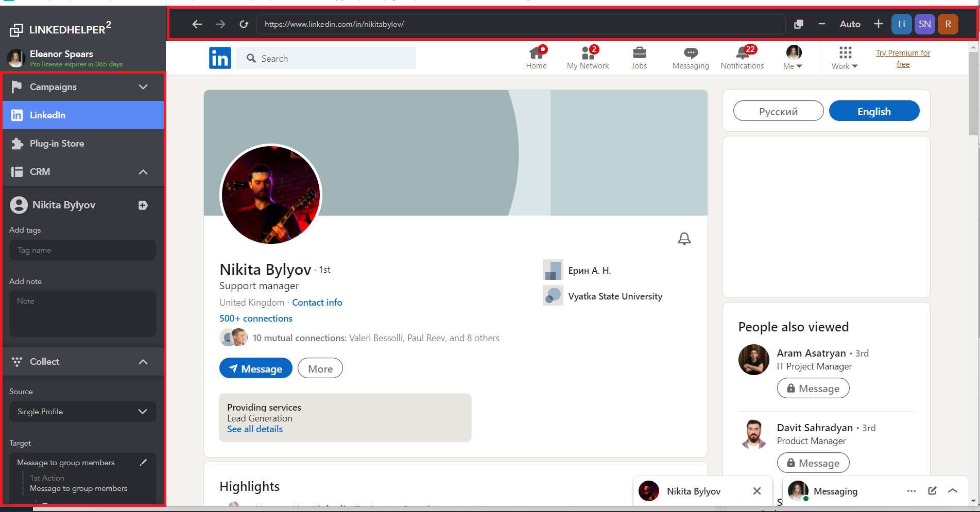Screen dimensions: 980x512
Task: Open the Contact info link
Action: (x=317, y=303)
